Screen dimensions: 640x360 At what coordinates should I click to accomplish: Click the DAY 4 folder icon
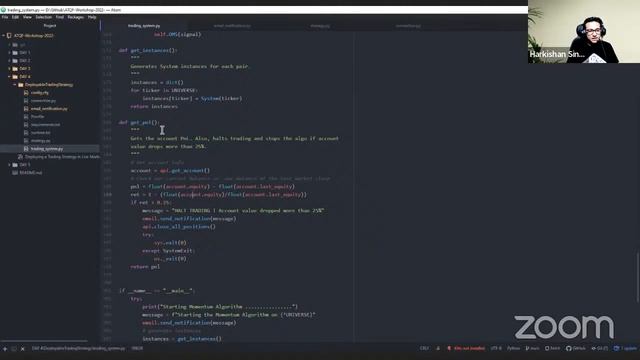click(x=15, y=77)
